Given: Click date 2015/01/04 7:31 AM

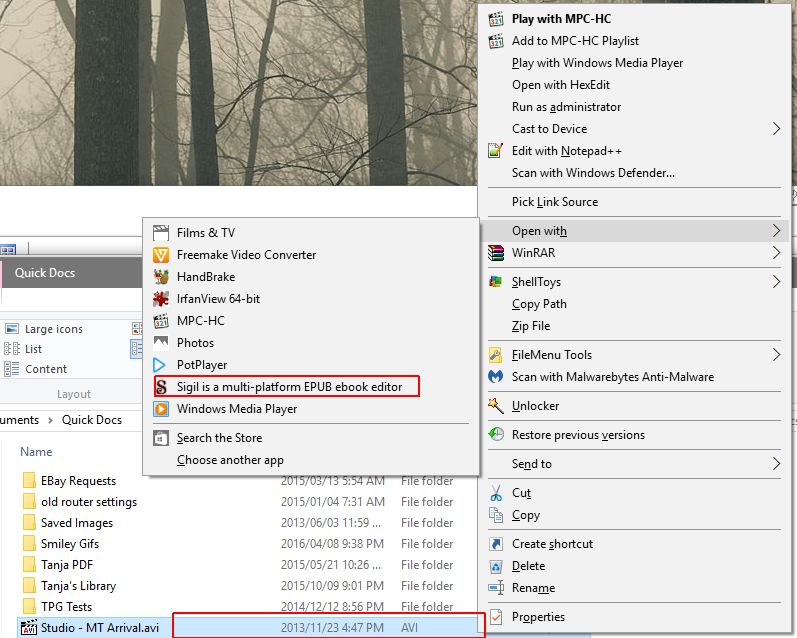Looking at the screenshot, I should point(332,502).
